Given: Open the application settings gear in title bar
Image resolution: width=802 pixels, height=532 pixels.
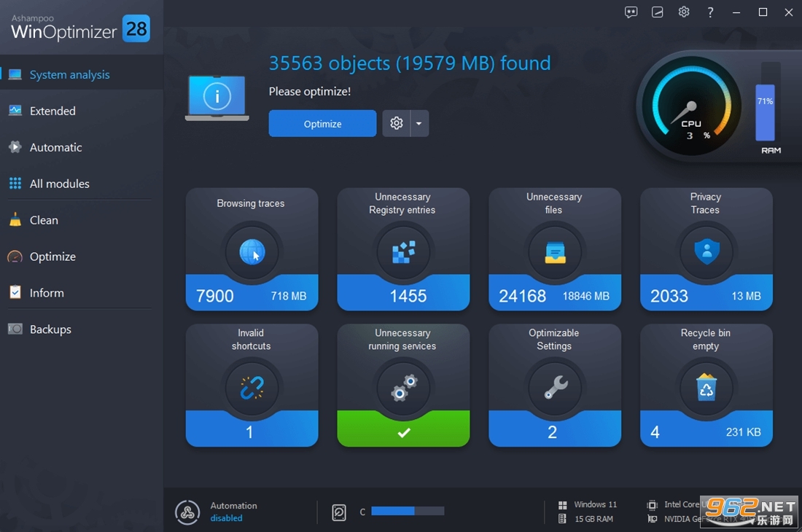Looking at the screenshot, I should tap(684, 12).
